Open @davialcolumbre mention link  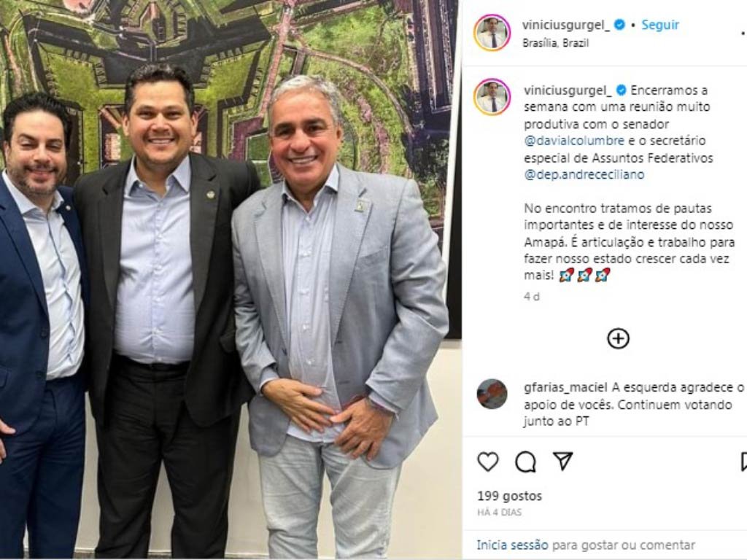coord(573,141)
